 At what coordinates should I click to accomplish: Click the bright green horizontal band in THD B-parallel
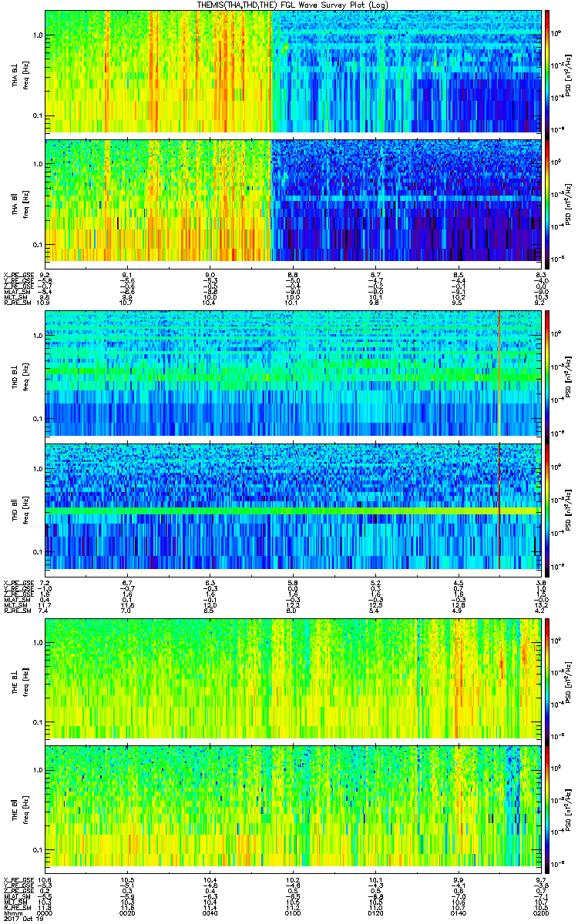point(291,511)
